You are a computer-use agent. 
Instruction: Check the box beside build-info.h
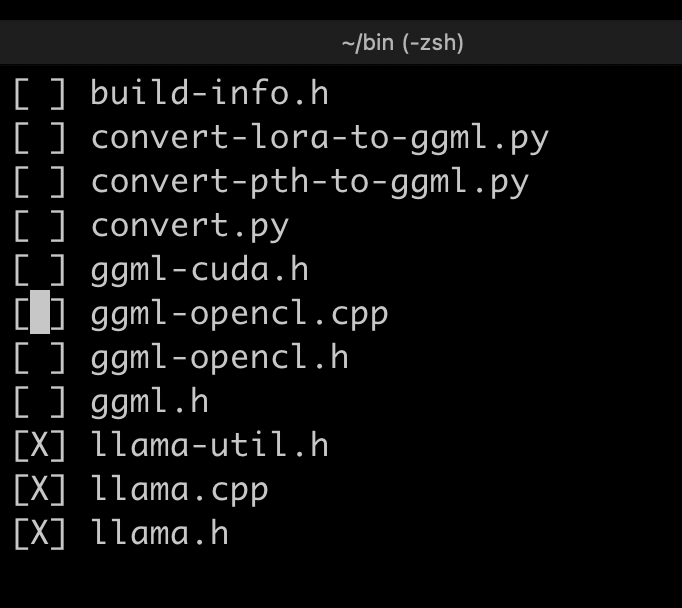pyautogui.click(x=40, y=94)
